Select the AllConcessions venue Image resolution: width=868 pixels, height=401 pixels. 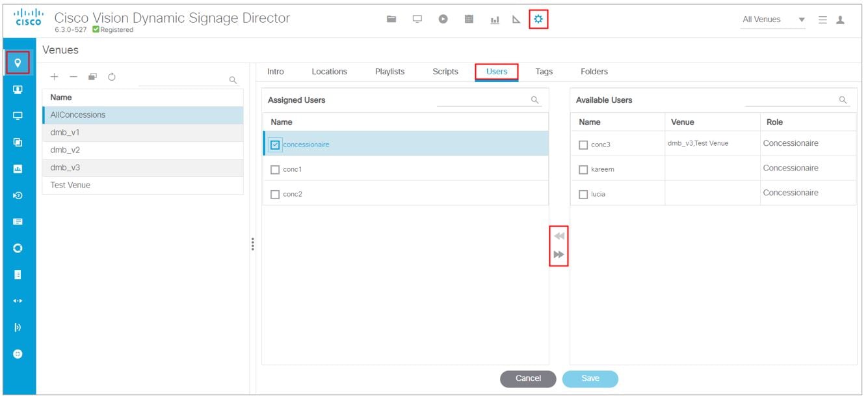(x=143, y=115)
